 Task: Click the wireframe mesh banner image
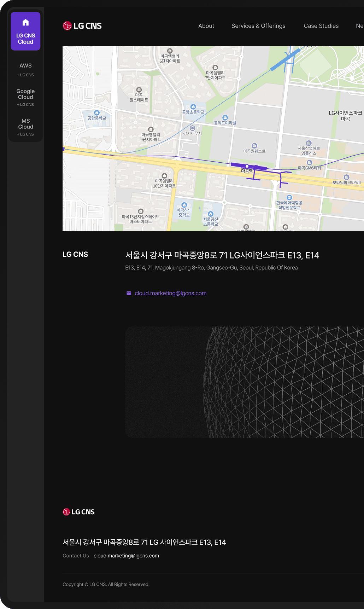[x=245, y=382]
